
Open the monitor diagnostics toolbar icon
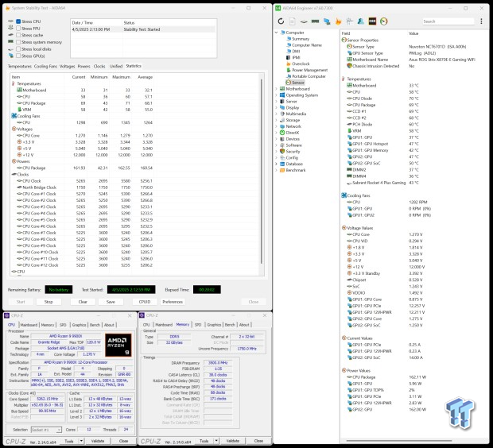[350, 21]
